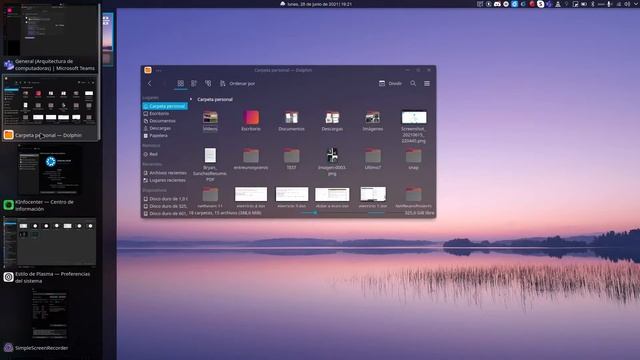Screen dimensions: 640x360
Task: Open Discord tray icon
Action: (x=497, y=4)
